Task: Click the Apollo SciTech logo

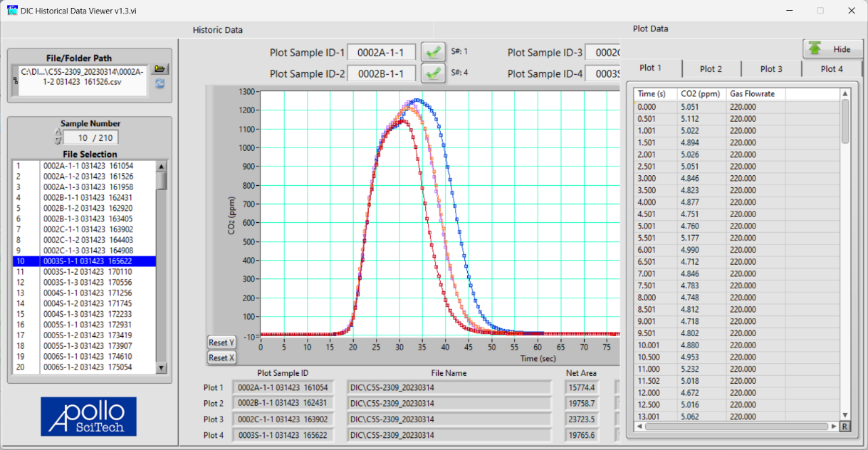Action: [88, 417]
